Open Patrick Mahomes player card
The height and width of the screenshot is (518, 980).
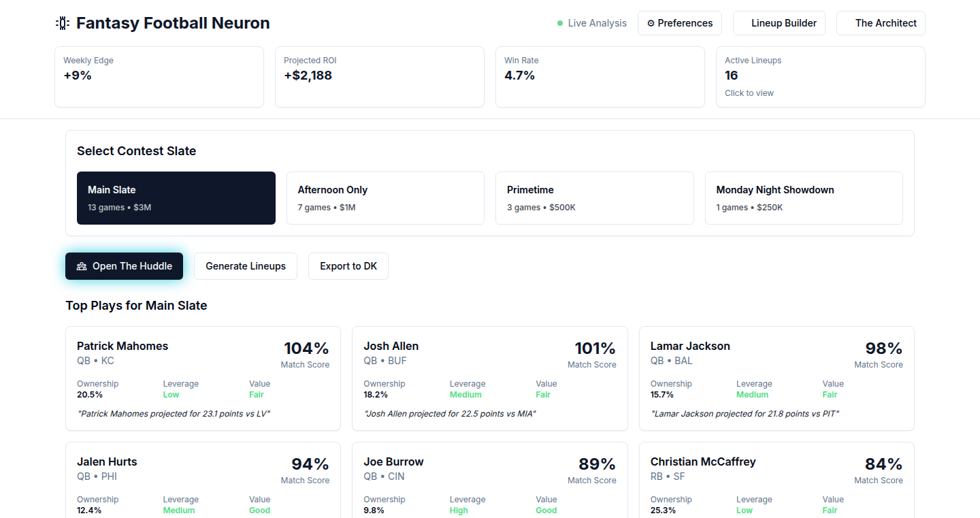tap(203, 378)
